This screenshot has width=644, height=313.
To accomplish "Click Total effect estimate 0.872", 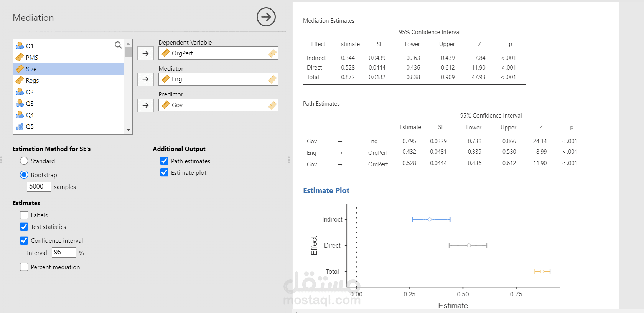I will (x=348, y=77).
